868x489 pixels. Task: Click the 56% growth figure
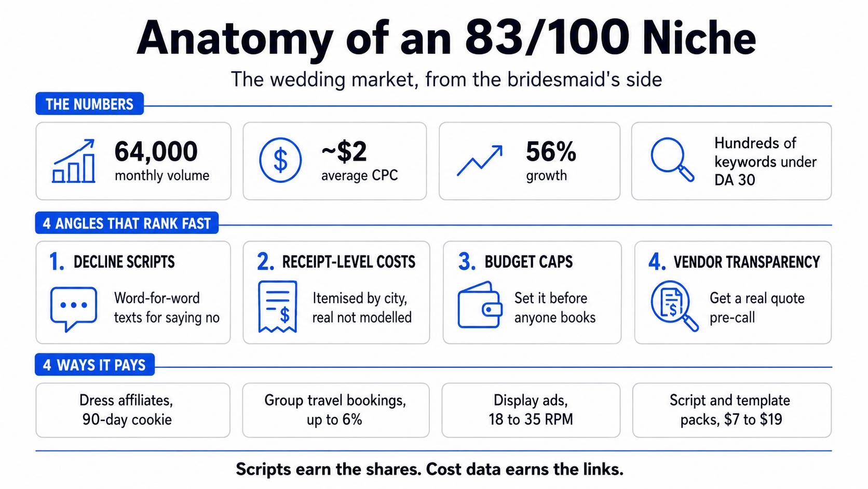click(x=551, y=161)
